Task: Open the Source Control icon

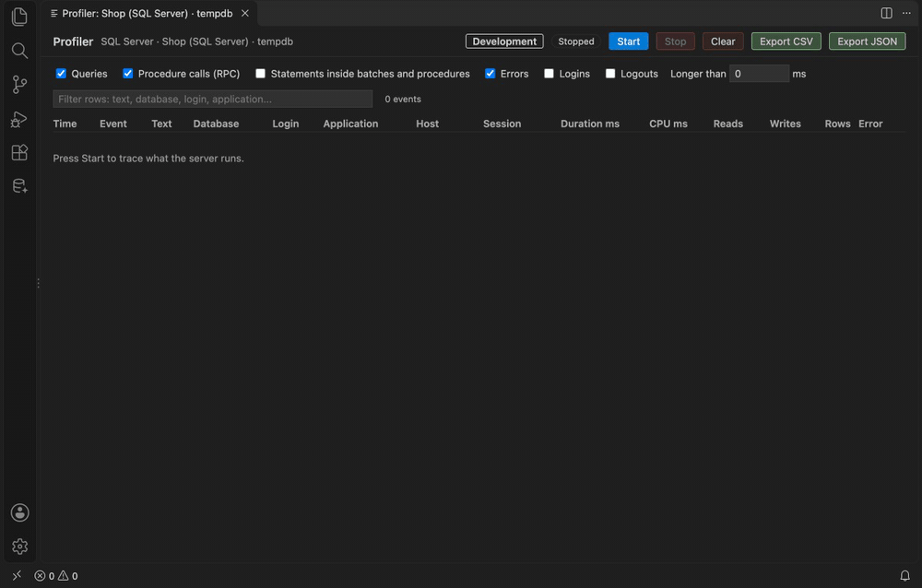Action: [19, 85]
